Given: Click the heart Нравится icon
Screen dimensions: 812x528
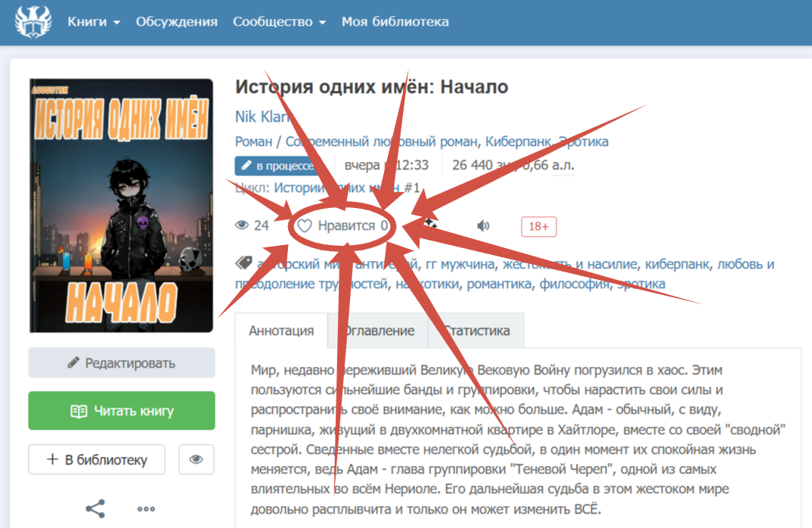Looking at the screenshot, I should pos(305,226).
